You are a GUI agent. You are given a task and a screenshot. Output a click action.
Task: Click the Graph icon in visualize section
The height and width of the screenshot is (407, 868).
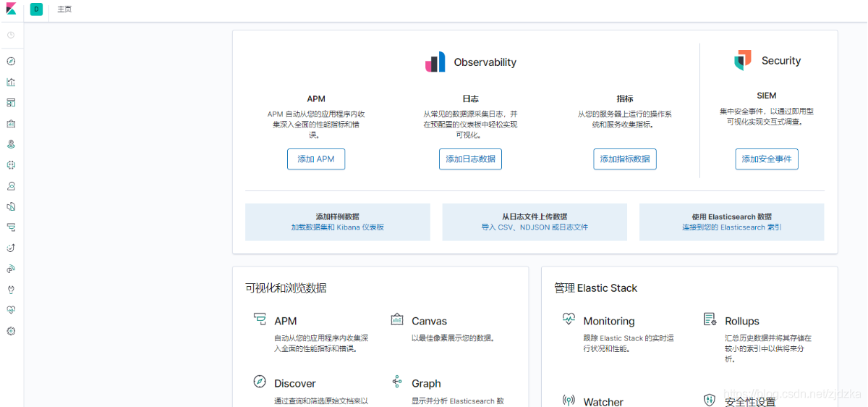click(397, 382)
